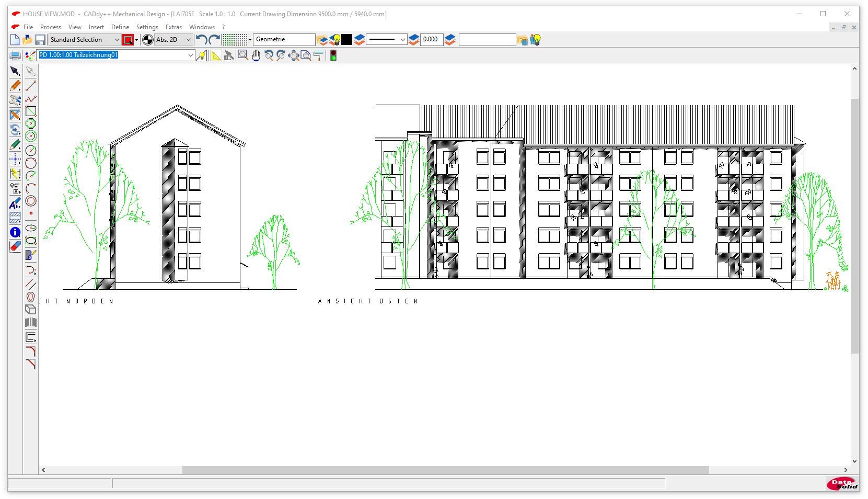868x499 pixels.
Task: Click the black color swatch
Action: 347,40
